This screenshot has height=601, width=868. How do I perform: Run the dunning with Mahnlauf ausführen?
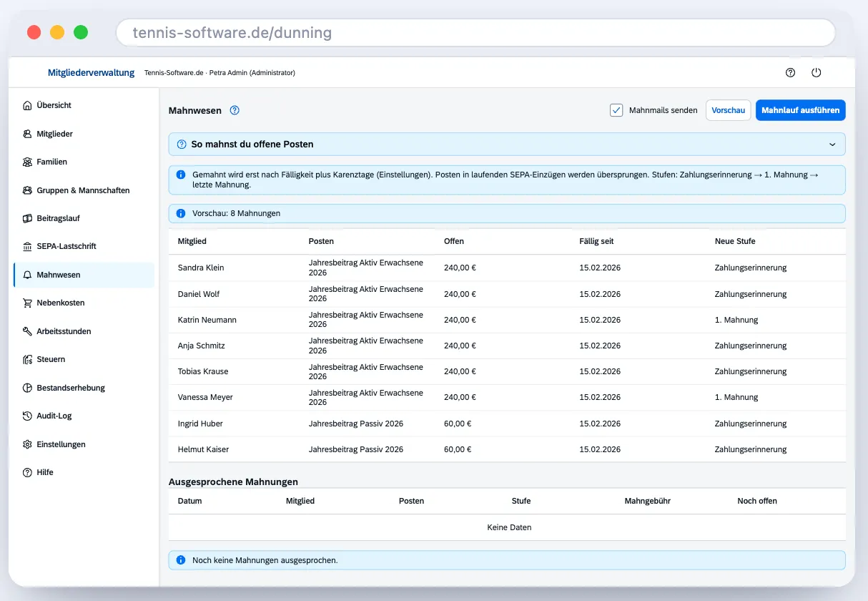tap(801, 110)
